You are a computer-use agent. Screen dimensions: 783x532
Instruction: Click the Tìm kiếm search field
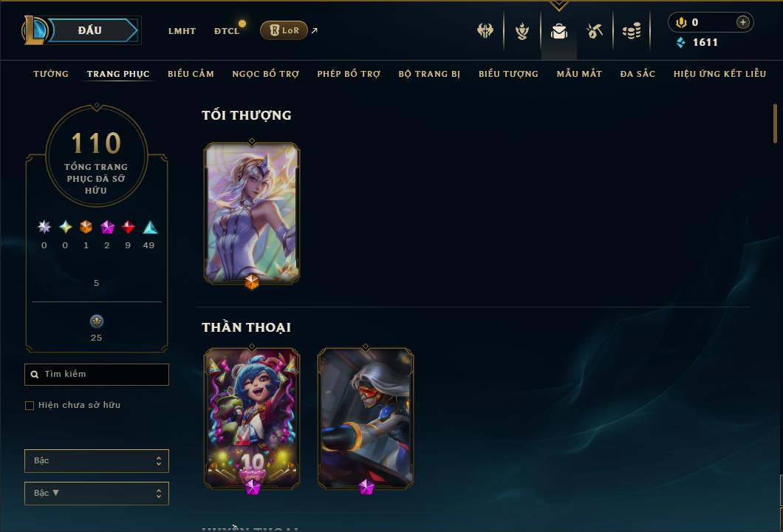coord(96,374)
